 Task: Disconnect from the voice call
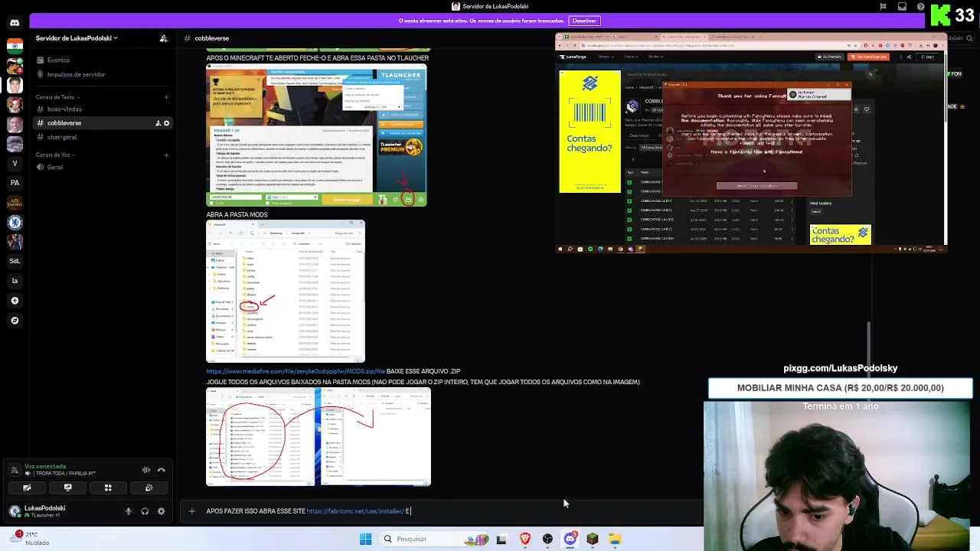161,470
